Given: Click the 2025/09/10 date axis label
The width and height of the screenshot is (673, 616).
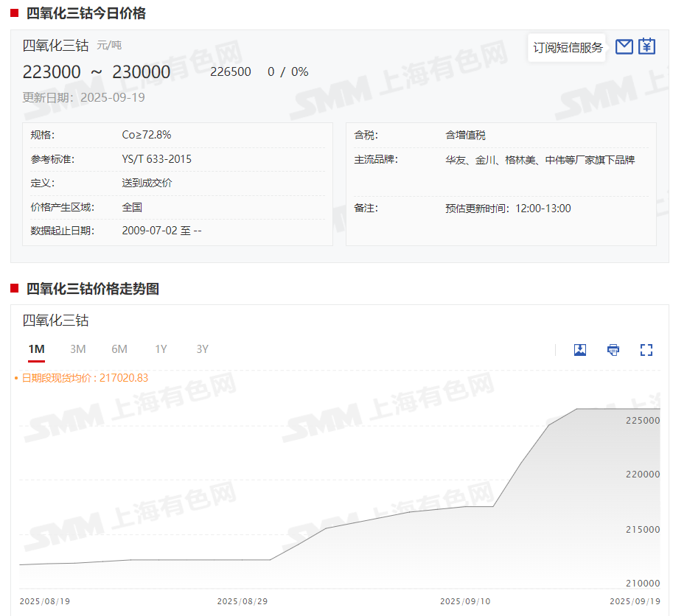Looking at the screenshot, I should point(465,601).
